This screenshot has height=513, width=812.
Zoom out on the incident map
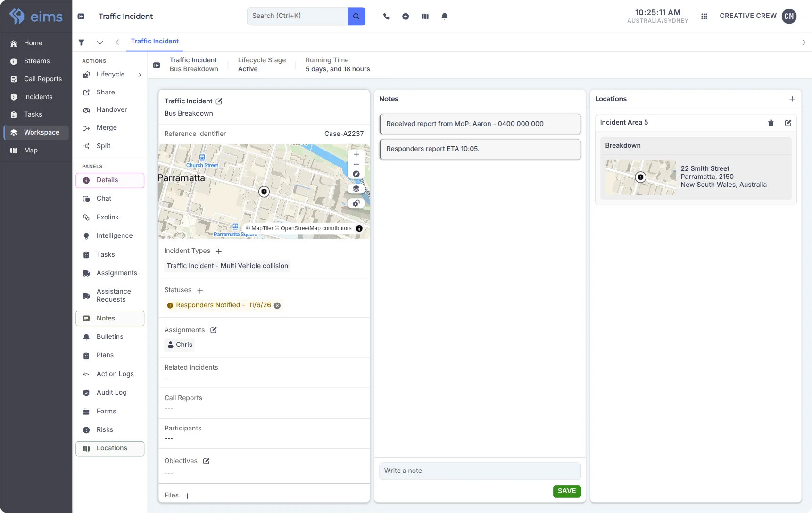click(356, 164)
